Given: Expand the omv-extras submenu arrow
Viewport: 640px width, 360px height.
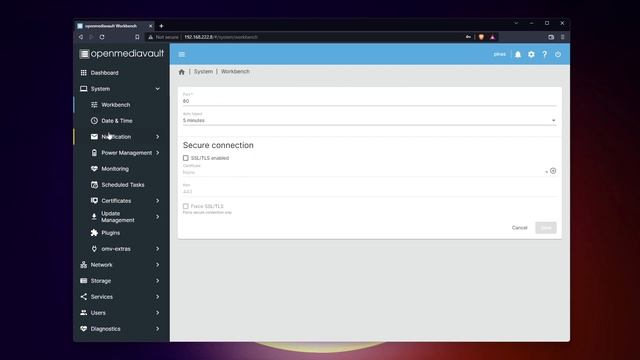Looking at the screenshot, I should coord(158,249).
